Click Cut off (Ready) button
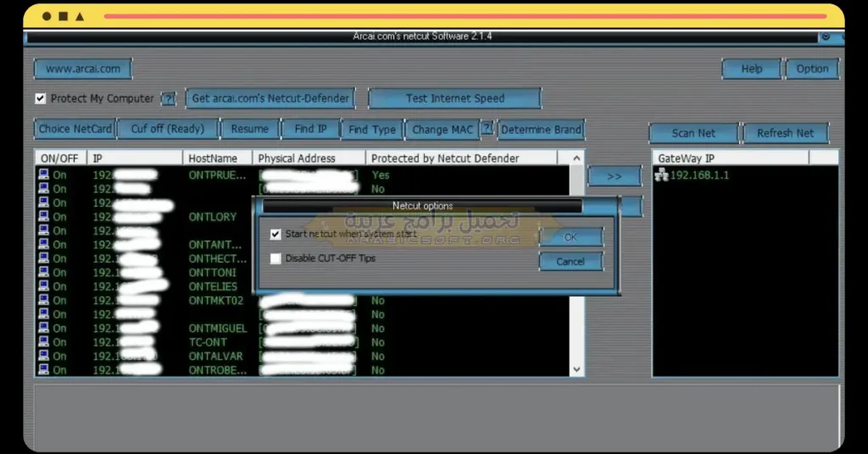The image size is (868, 454). tap(168, 129)
